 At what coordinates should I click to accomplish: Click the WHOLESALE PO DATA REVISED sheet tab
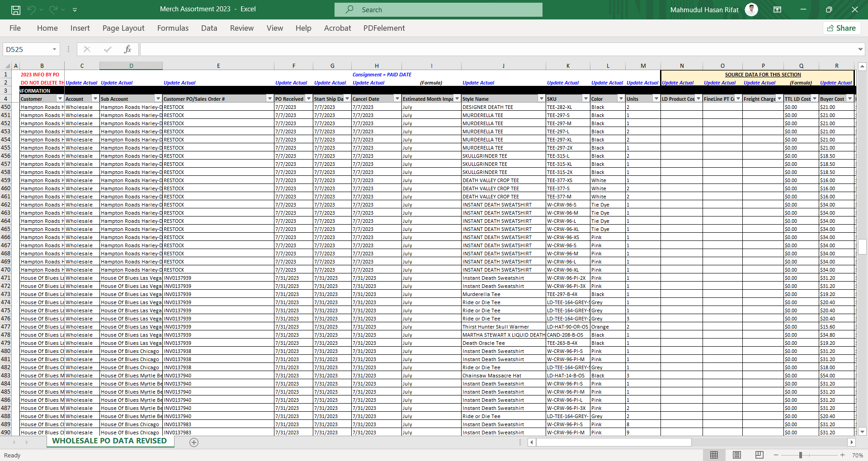(x=109, y=441)
